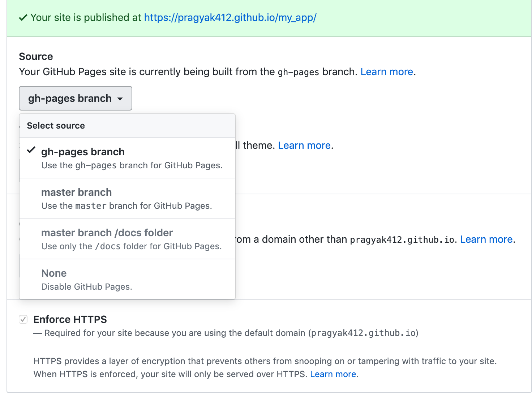
Task: Reselect the gh-pages branch menu entry
Action: [83, 152]
